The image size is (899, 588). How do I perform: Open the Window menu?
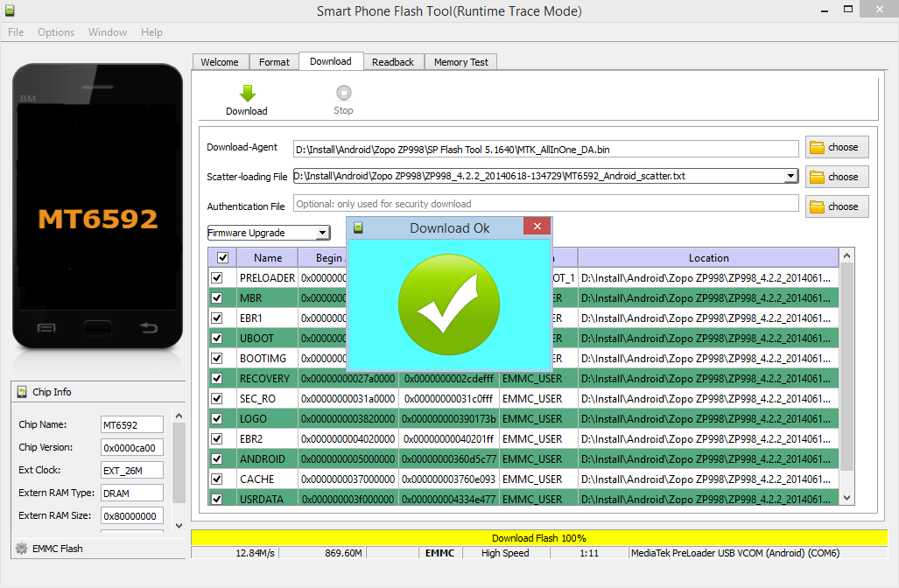(x=108, y=32)
